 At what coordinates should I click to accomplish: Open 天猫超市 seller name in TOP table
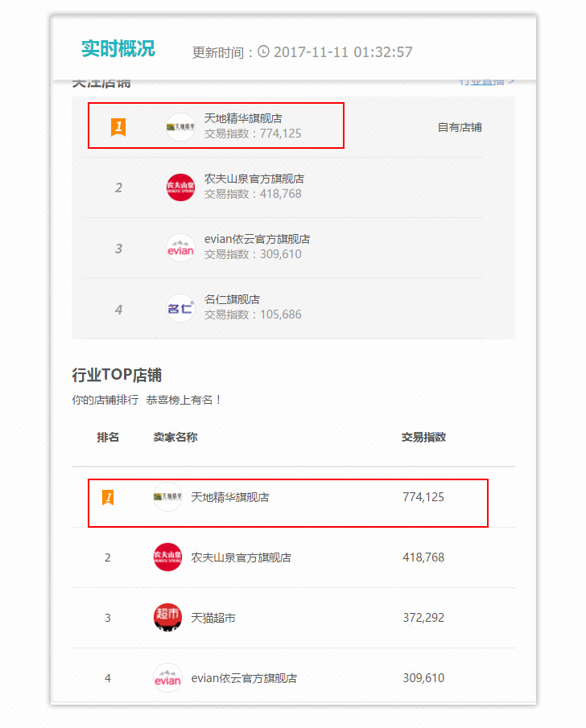(213, 618)
